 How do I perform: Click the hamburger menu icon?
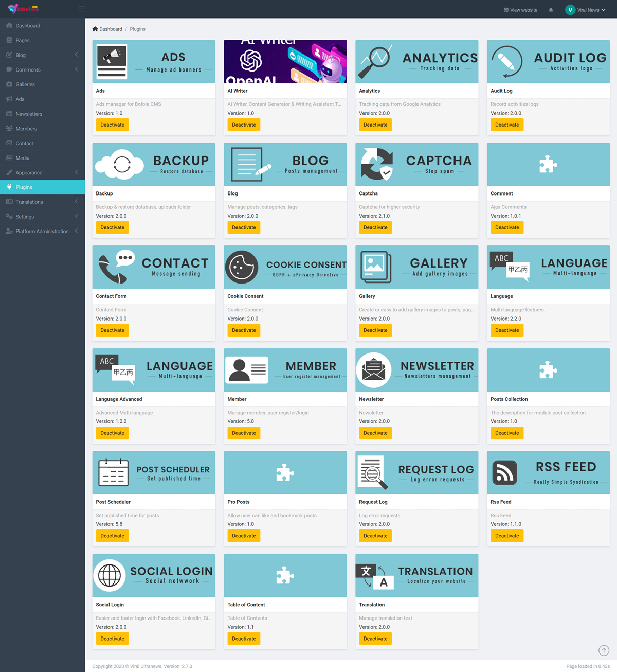click(81, 9)
